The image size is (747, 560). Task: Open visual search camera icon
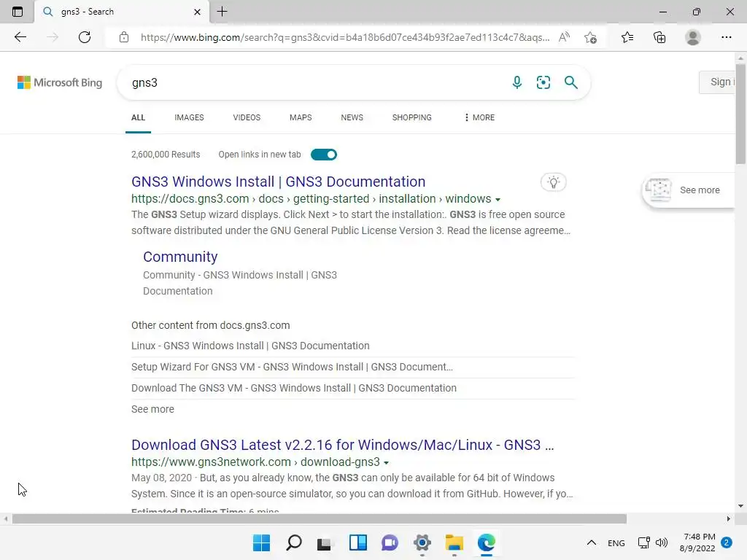point(543,82)
